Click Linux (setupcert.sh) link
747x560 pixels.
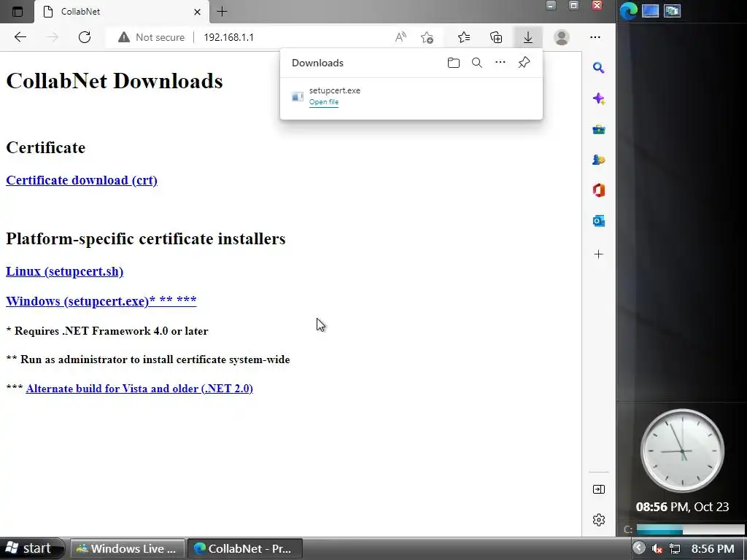64,271
